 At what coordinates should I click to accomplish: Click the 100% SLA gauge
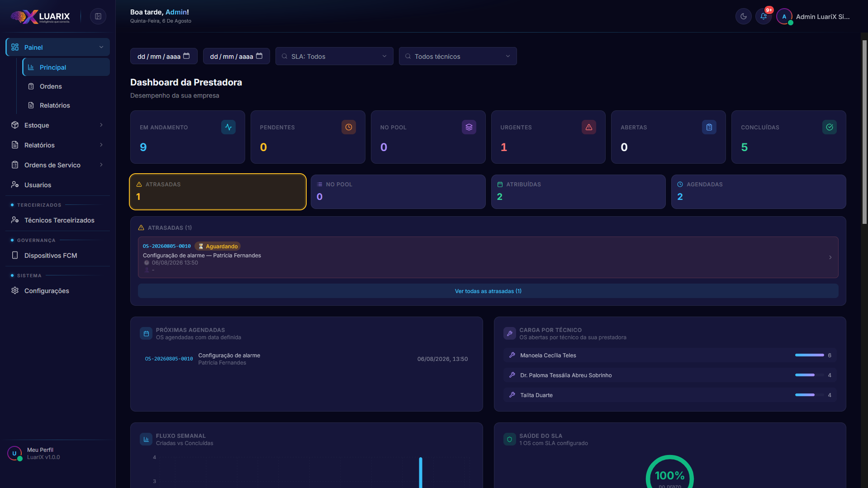670,472
